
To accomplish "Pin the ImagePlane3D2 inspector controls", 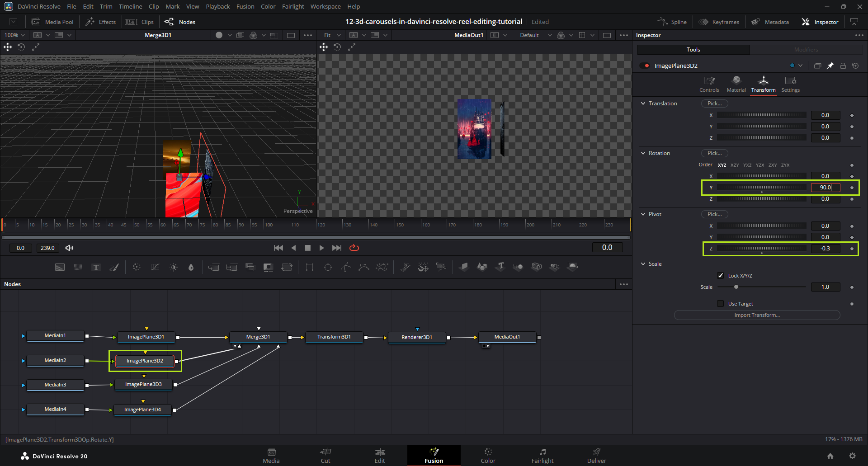I will point(830,66).
